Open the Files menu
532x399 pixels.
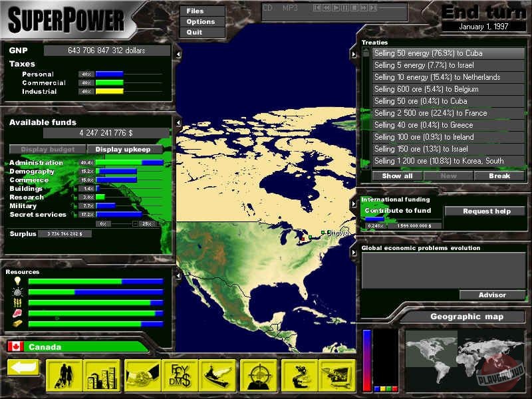[196, 11]
